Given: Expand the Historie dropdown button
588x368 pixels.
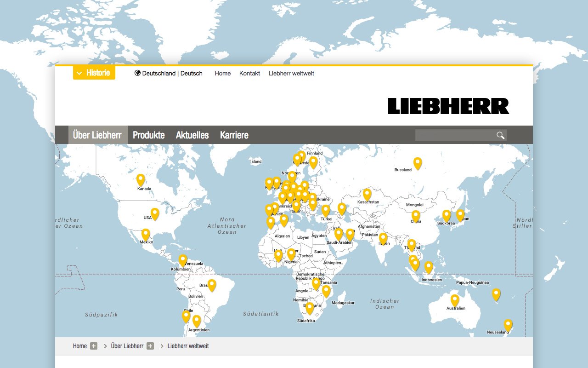Looking at the screenshot, I should [x=94, y=73].
